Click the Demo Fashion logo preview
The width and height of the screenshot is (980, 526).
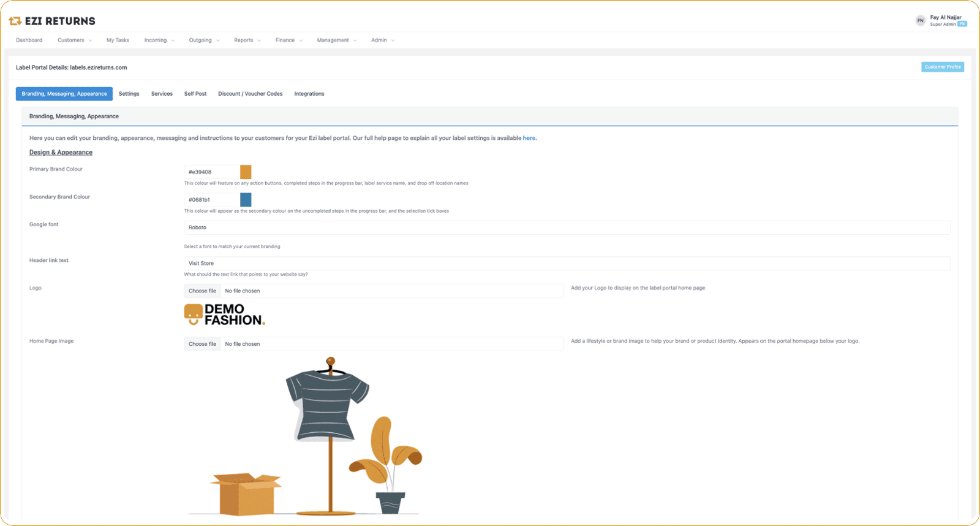pyautogui.click(x=225, y=314)
